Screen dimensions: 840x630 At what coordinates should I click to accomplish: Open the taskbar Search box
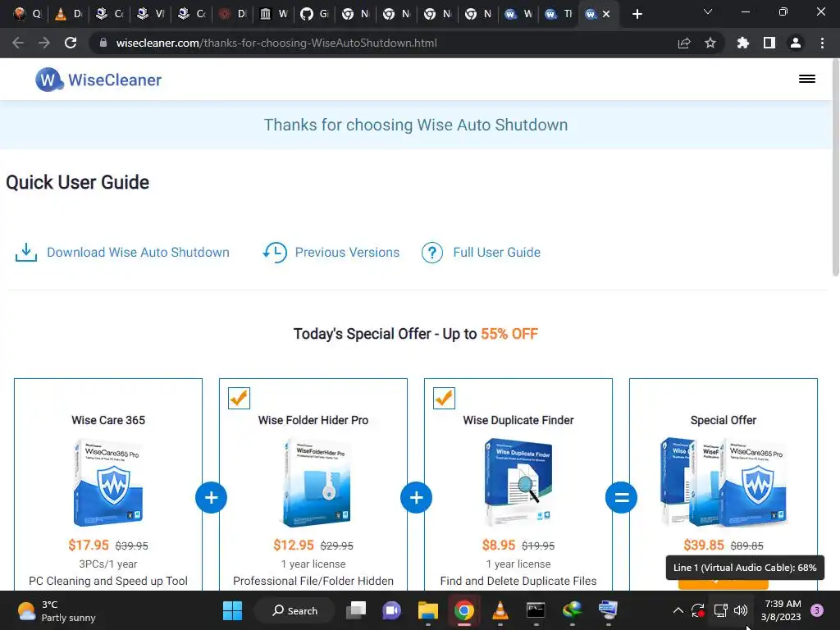294,610
